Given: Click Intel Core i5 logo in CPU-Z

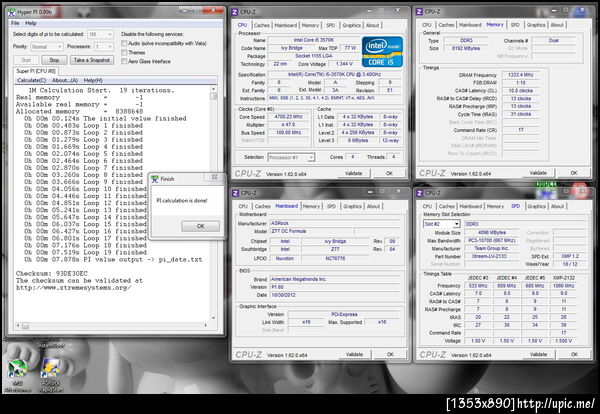Looking at the screenshot, I should [x=382, y=52].
